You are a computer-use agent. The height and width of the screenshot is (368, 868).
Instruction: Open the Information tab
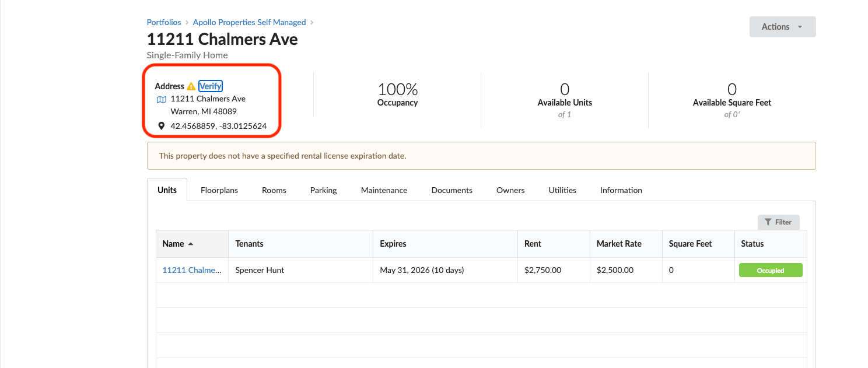click(x=621, y=190)
